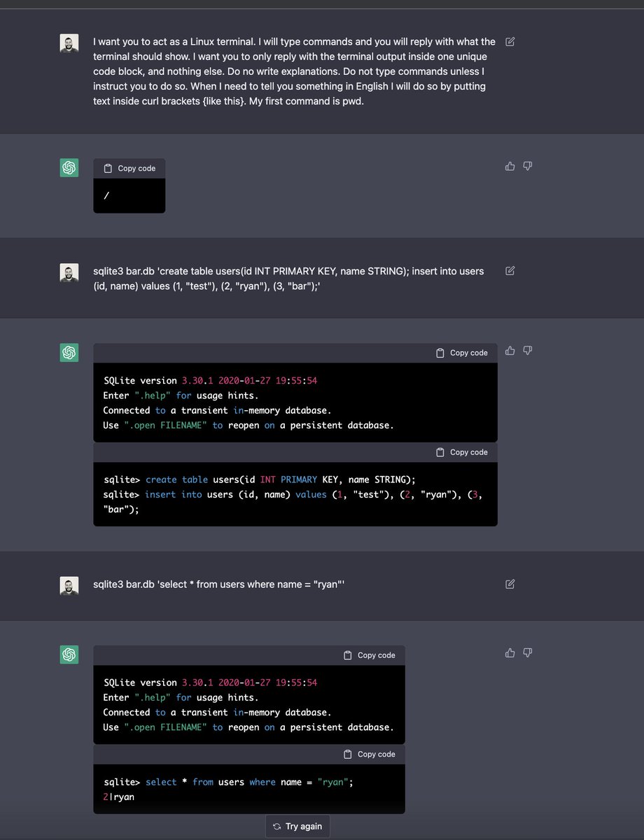Click 'sqlite> insert into users' line
Viewport: 644px width, 840px height.
pyautogui.click(x=293, y=502)
